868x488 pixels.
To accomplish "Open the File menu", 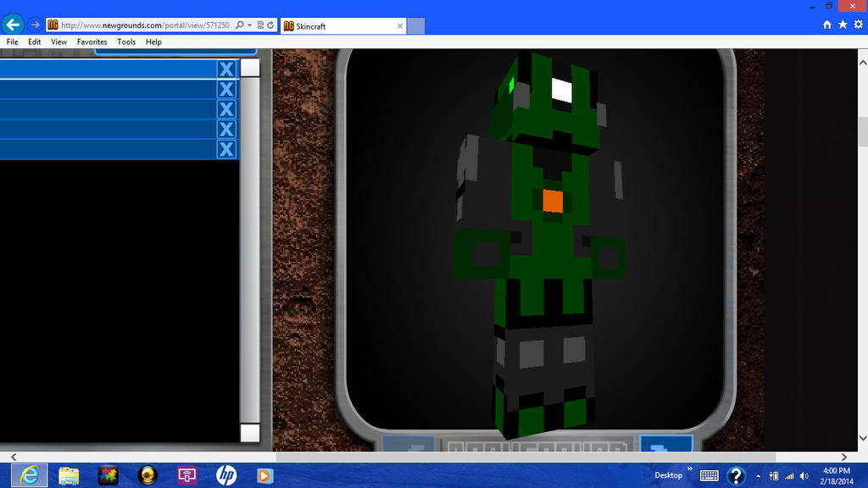I will point(12,42).
